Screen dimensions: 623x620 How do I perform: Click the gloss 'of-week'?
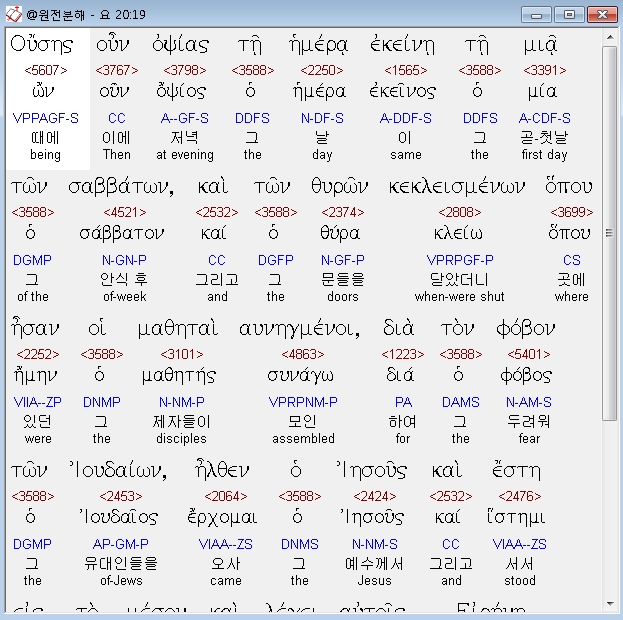(x=125, y=296)
